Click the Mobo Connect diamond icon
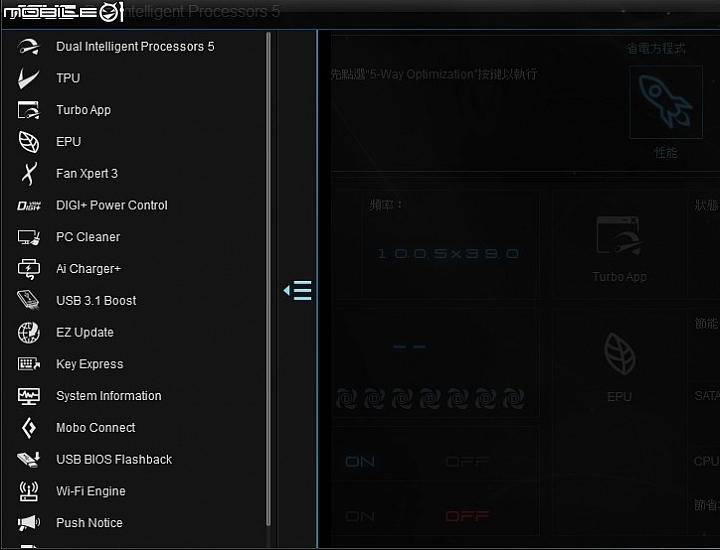Viewport: 720px width, 550px height. coord(29,428)
